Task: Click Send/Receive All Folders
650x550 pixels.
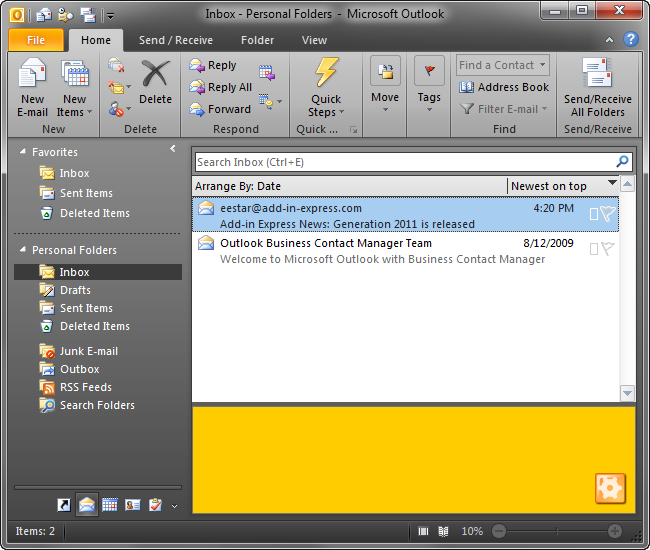Action: (x=597, y=88)
